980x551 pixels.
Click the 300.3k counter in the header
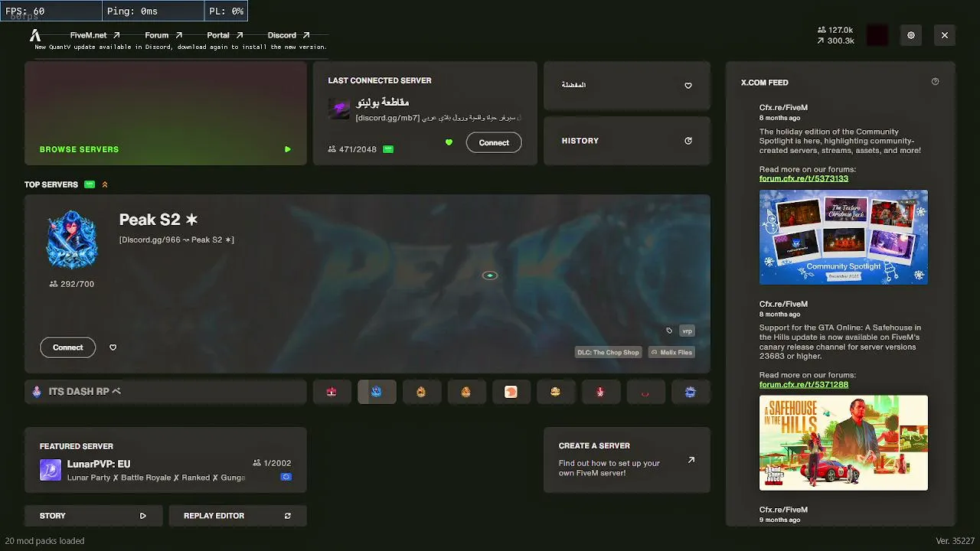coord(835,41)
